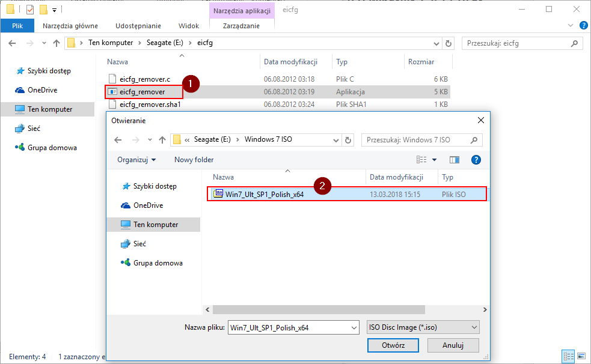Open view options dropdown arrow in dialog

[x=434, y=160]
